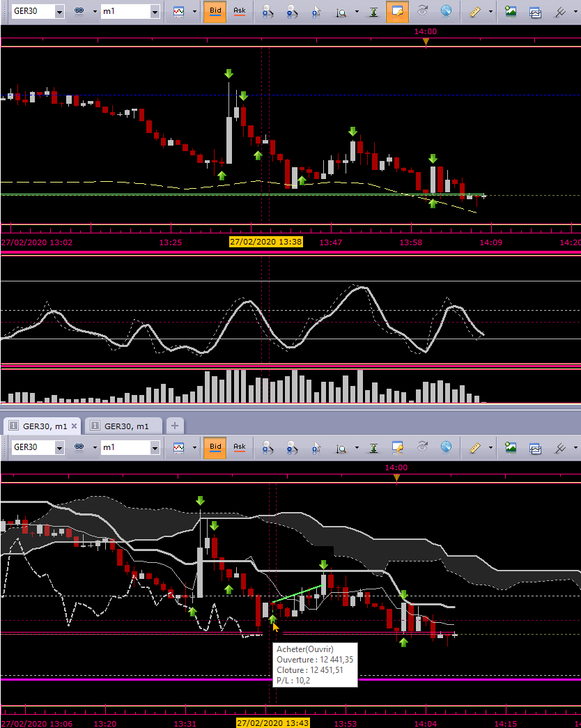This screenshot has width=581, height=728.
Task: Click the zoom-in magnifier in upper toolbar
Action: pos(268,12)
